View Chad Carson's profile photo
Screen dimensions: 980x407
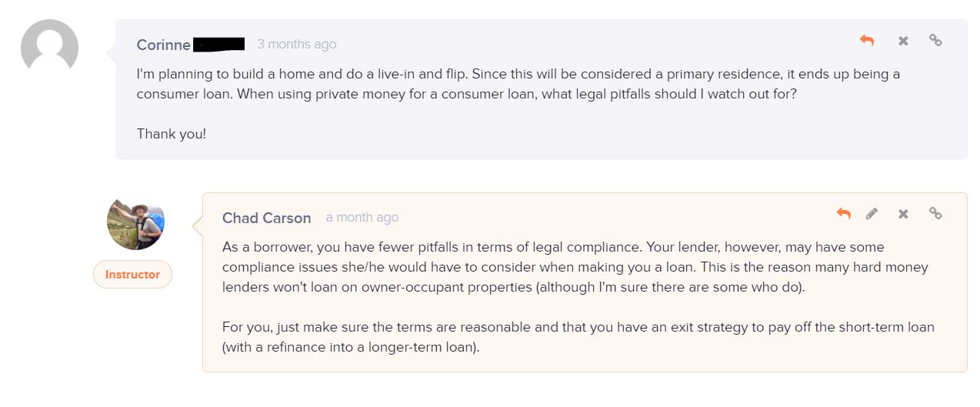click(x=135, y=222)
